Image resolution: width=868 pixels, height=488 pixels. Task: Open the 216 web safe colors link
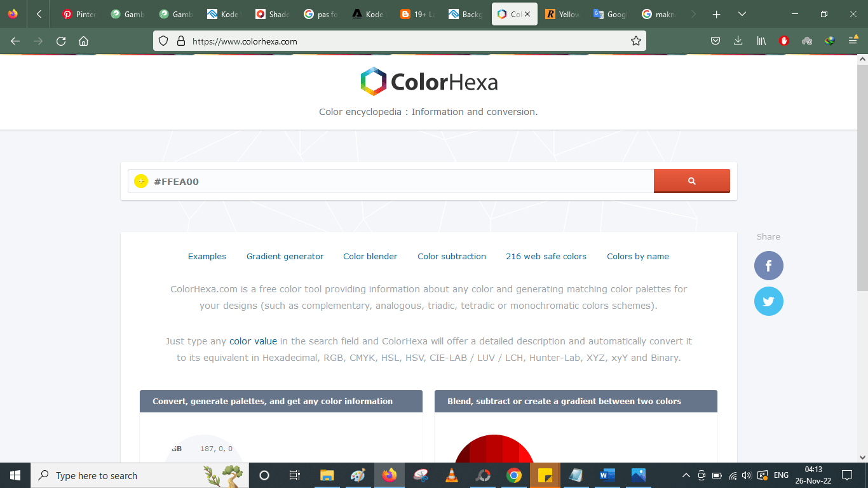click(x=546, y=257)
